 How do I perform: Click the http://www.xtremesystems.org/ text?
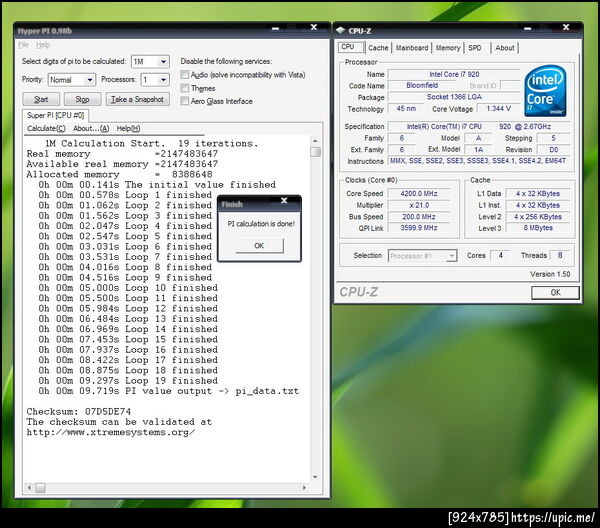[x=111, y=432]
